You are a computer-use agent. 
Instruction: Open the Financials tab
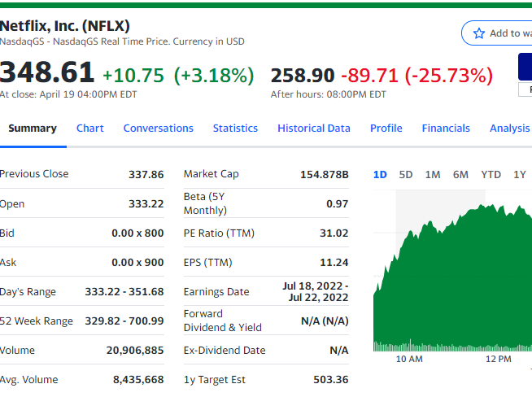tap(446, 129)
